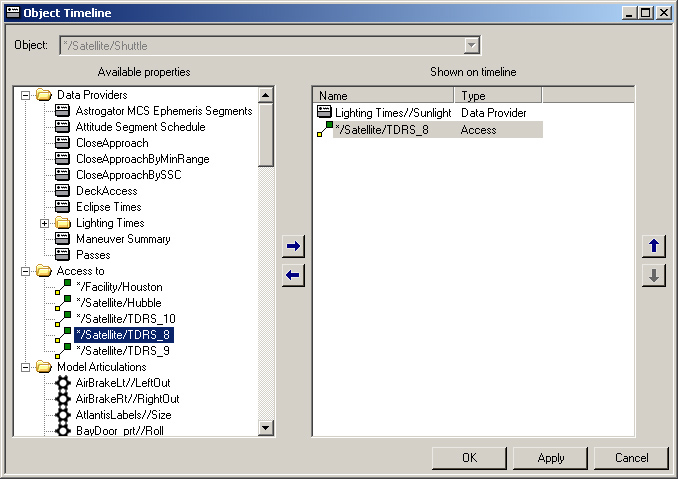
Task: Select */Satellite/Hubble in the tree
Action: pos(118,303)
